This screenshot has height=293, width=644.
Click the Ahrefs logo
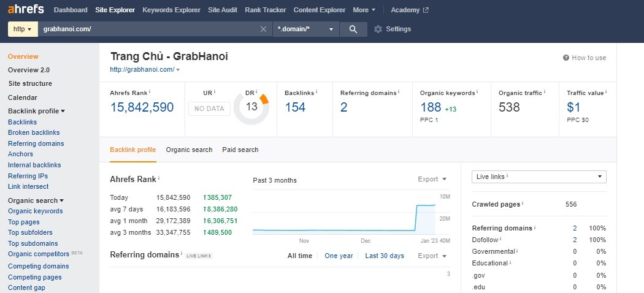point(26,9)
